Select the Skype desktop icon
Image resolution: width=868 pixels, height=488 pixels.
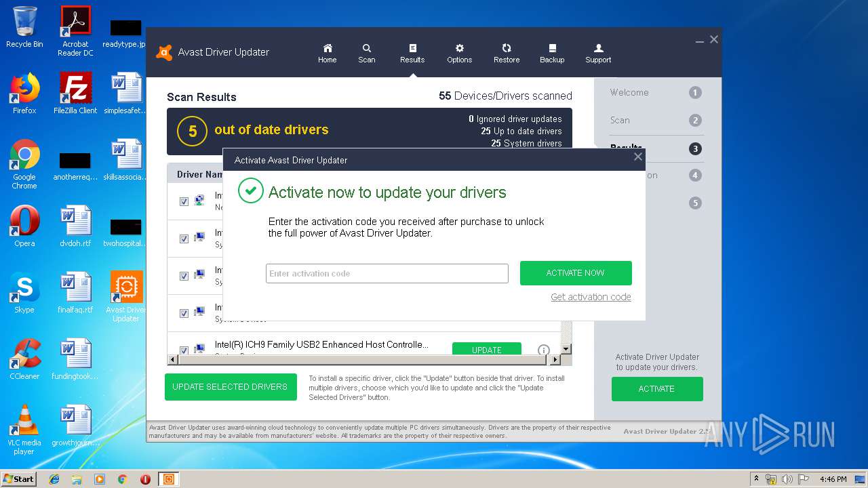(x=24, y=293)
